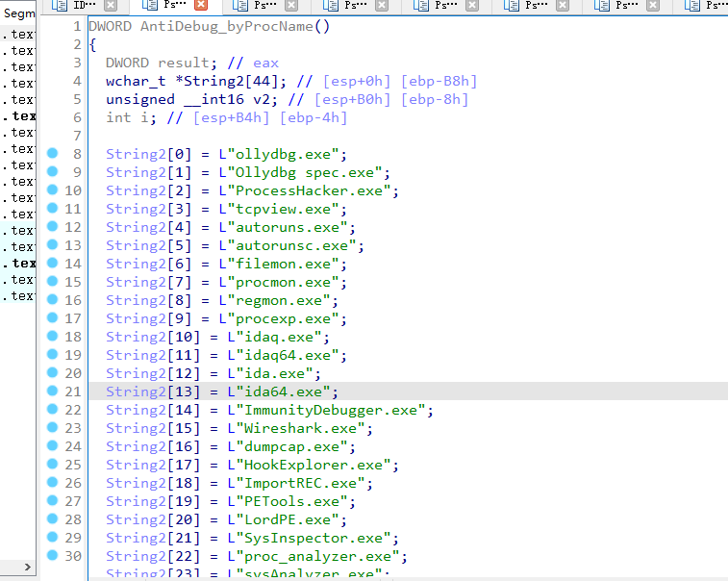This screenshot has height=581, width=728.
Task: Select string L"idaq.exe"
Action: click(x=274, y=337)
